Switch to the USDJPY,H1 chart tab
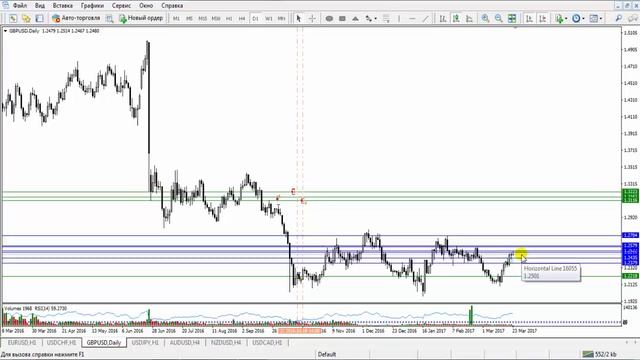Viewport: 640px width, 360px height. [145, 343]
